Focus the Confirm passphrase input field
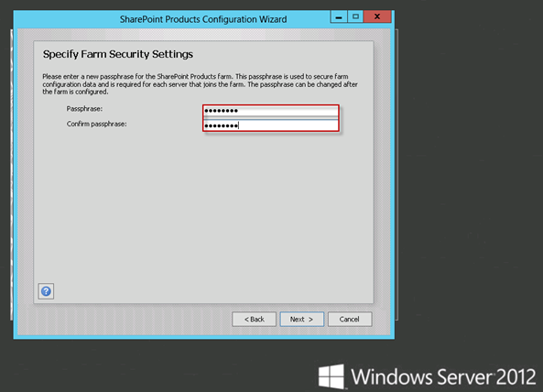 (x=271, y=125)
